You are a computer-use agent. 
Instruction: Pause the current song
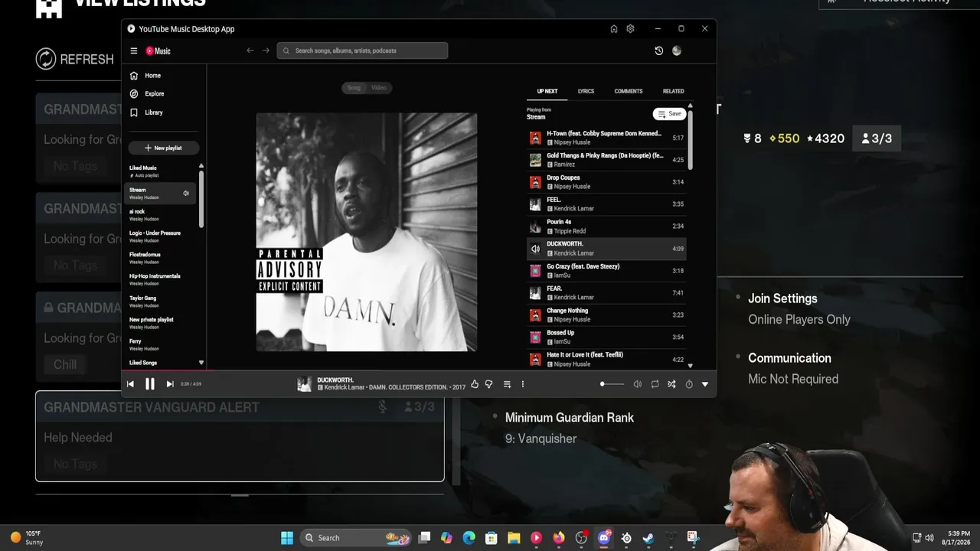[x=150, y=384]
